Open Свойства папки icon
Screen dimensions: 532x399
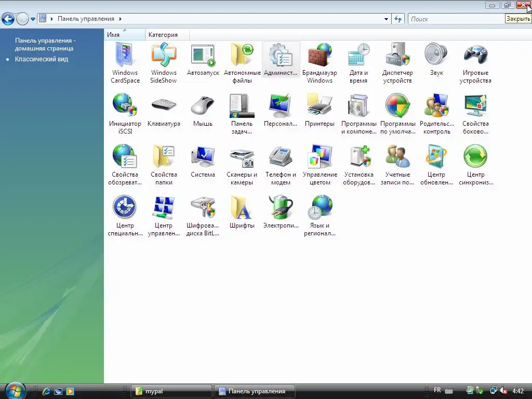point(164,165)
